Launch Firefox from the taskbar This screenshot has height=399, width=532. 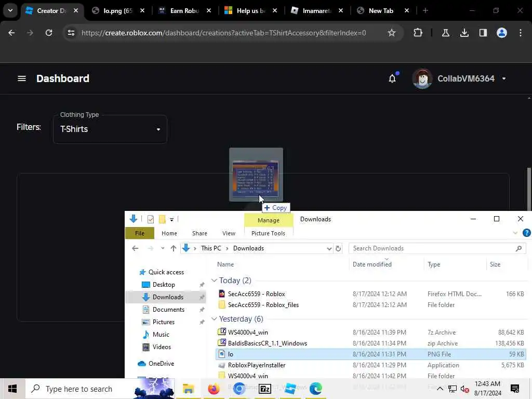pos(214,389)
